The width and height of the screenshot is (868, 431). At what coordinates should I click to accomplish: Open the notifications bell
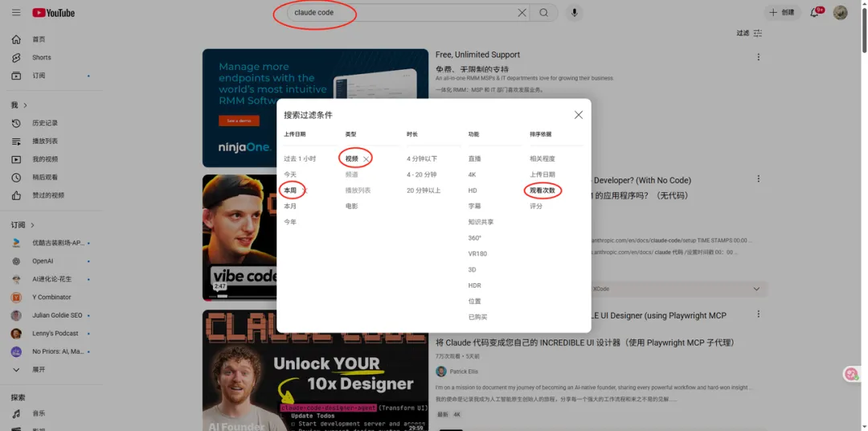point(815,13)
